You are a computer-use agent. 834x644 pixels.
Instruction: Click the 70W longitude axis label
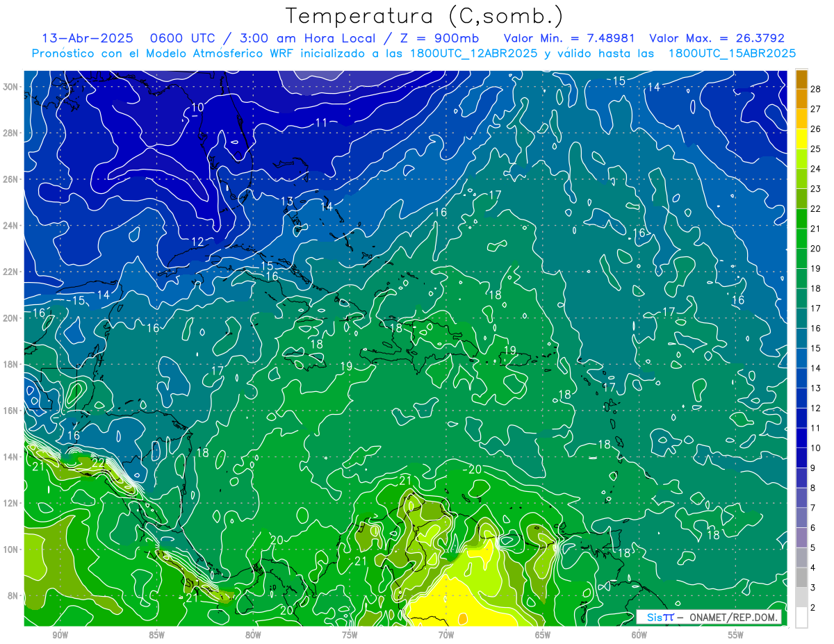[x=446, y=635]
